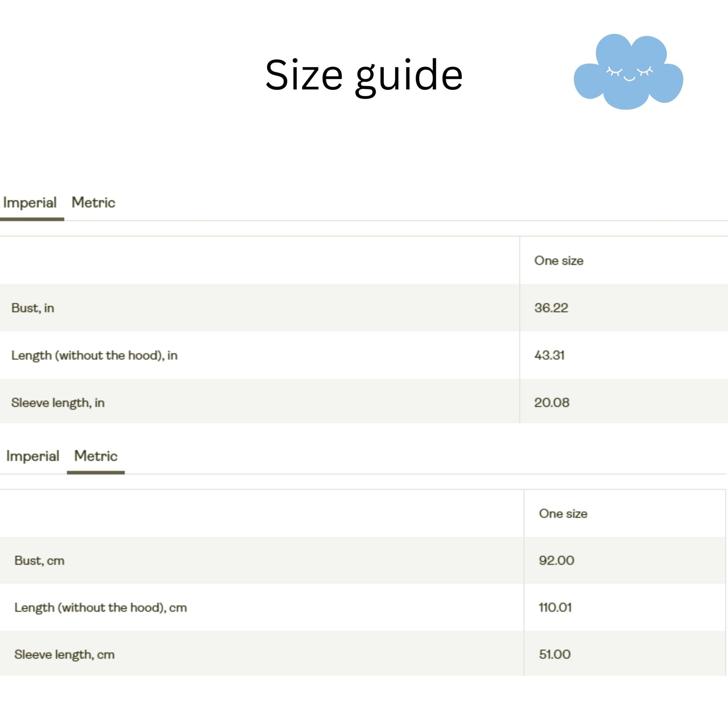Select the underlined Imperial tab

30,203
